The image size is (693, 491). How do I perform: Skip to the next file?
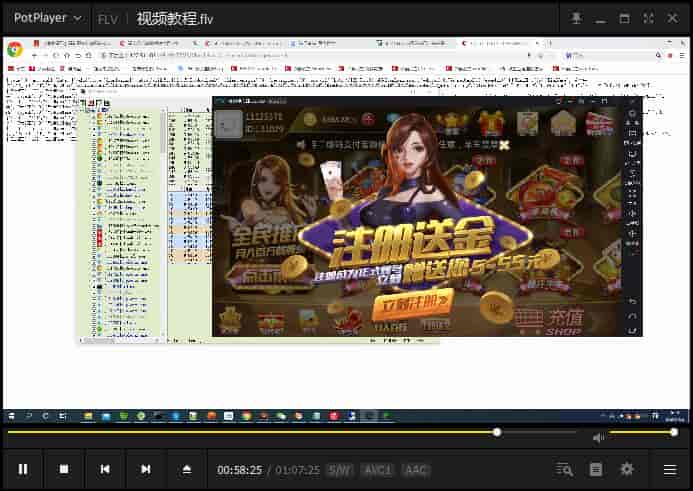tap(146, 469)
